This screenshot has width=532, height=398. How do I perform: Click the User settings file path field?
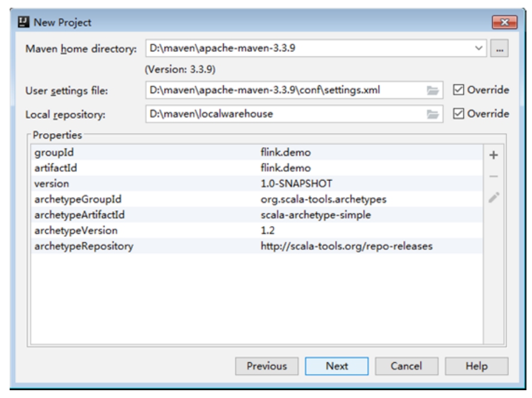[x=284, y=90]
